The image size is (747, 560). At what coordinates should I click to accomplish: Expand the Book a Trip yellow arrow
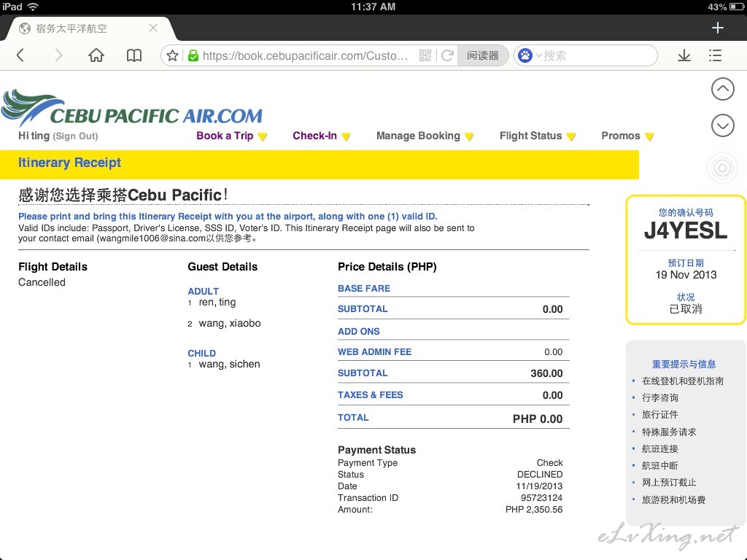263,137
